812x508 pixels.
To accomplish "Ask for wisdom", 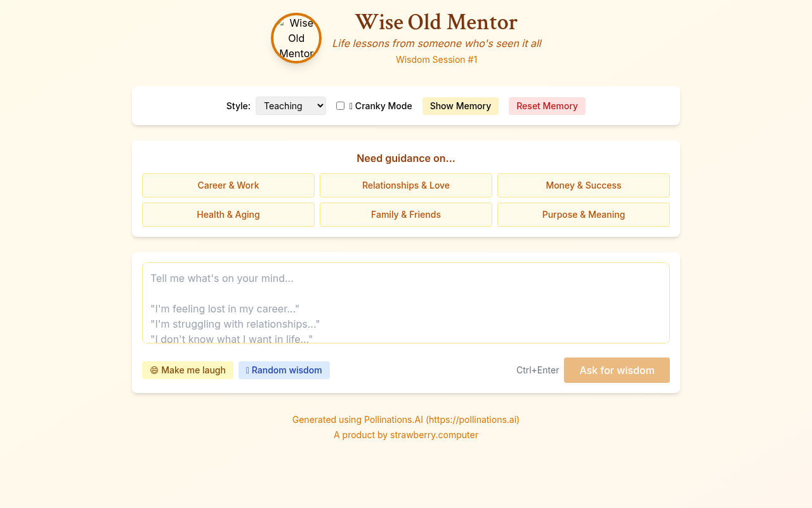I will pyautogui.click(x=616, y=370).
